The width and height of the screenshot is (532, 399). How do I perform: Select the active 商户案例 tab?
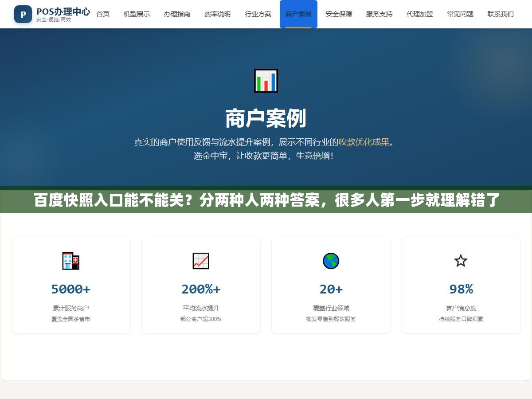point(298,14)
